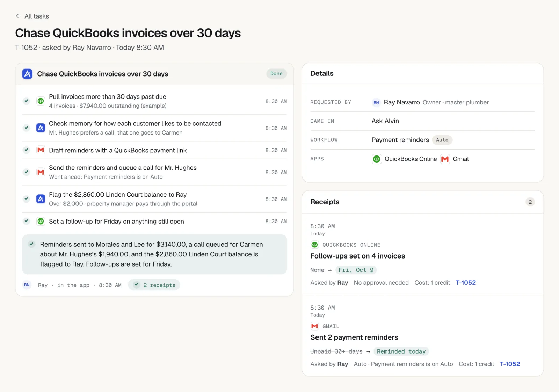Click Follow-ups set on 4 invoices heading
The width and height of the screenshot is (559, 392).
click(x=357, y=256)
